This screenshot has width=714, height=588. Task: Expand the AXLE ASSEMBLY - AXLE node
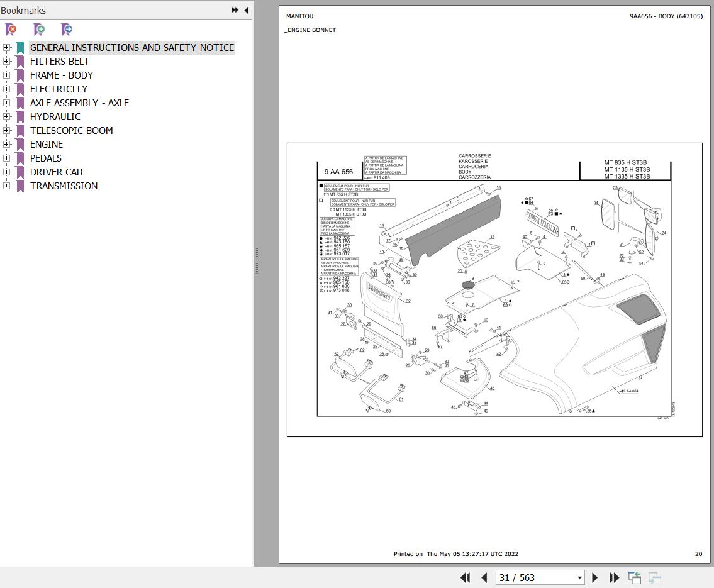tap(6, 103)
